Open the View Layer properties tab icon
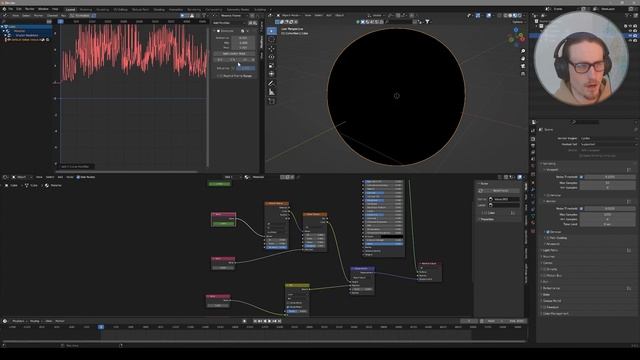 (533, 153)
